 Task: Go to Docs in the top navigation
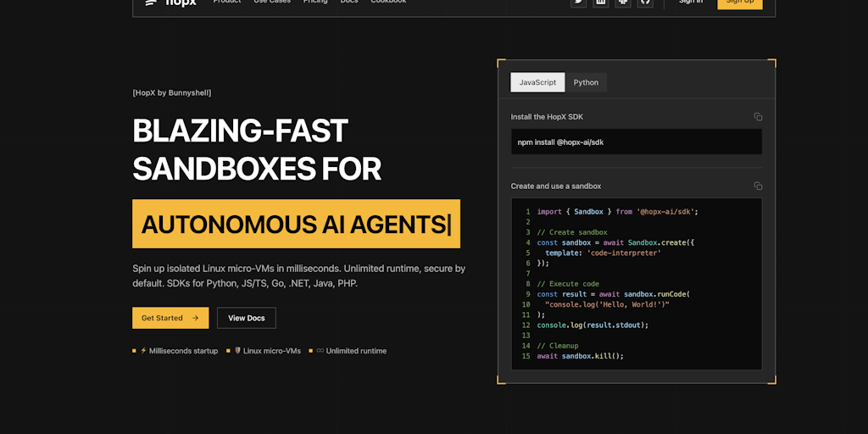[349, 3]
